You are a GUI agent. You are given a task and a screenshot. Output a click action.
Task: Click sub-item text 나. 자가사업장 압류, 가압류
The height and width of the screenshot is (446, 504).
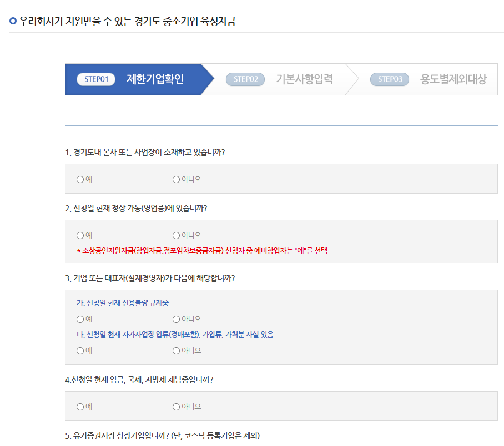[x=175, y=334]
